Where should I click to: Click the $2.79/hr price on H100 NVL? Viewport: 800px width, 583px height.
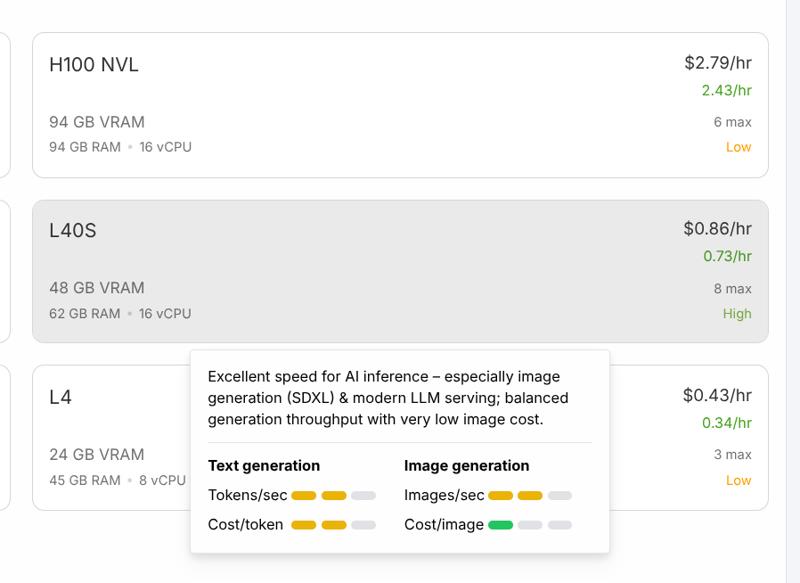[718, 63]
